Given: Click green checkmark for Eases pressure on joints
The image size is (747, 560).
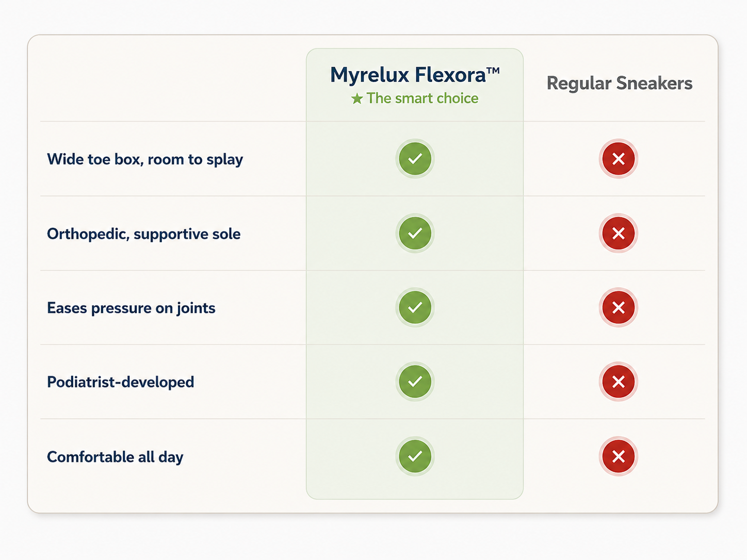Looking at the screenshot, I should [415, 307].
